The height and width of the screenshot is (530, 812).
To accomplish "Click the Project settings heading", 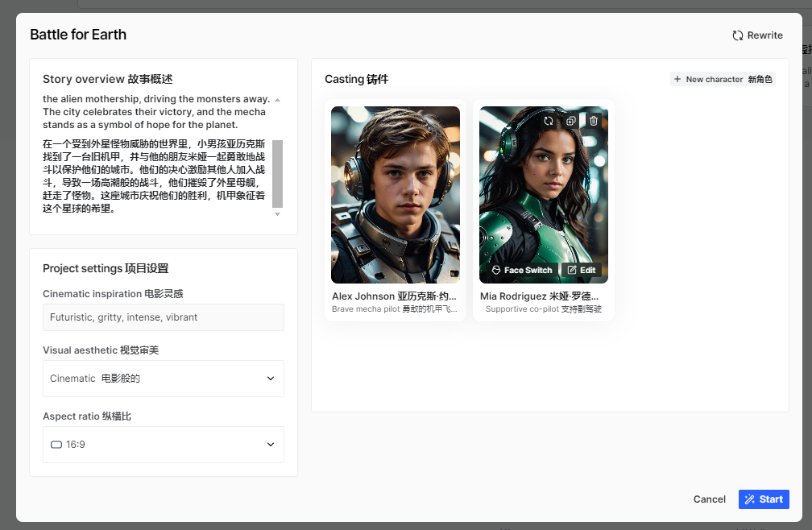I will [x=106, y=268].
